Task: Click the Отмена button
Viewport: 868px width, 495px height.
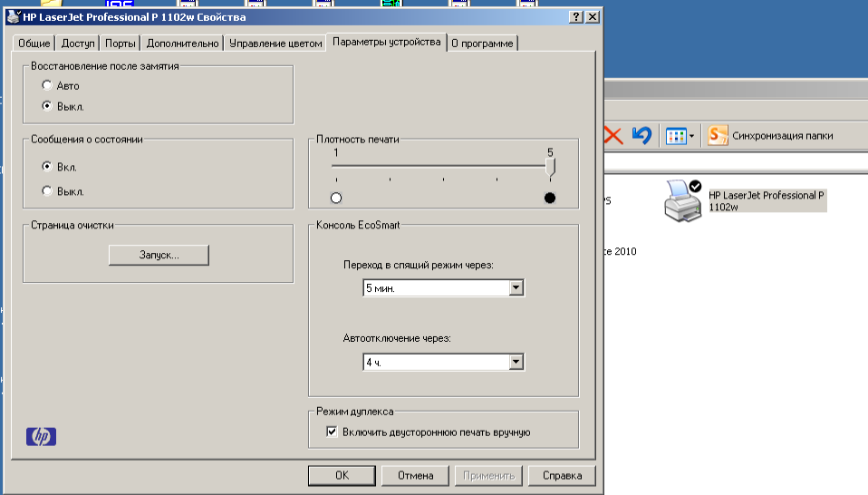Action: point(415,475)
